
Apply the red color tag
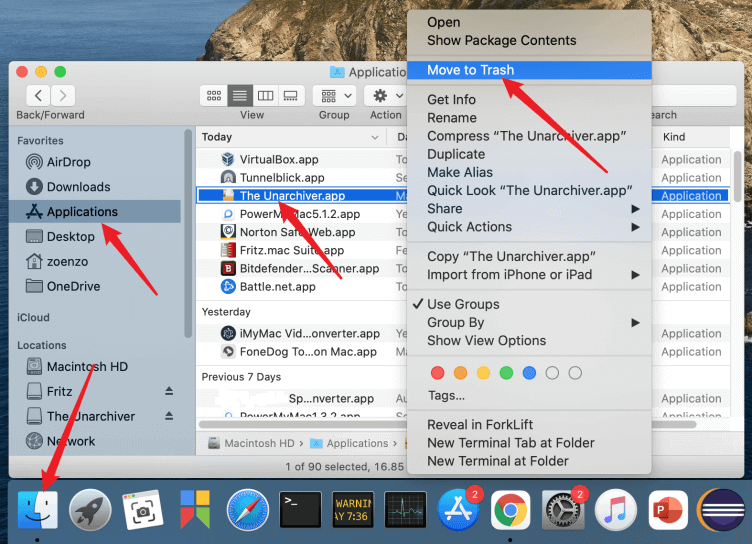(x=437, y=373)
